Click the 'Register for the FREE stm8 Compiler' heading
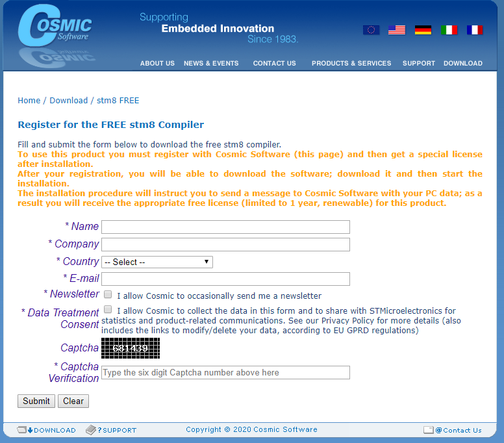Screen dimensions: 504x443 tap(111, 125)
